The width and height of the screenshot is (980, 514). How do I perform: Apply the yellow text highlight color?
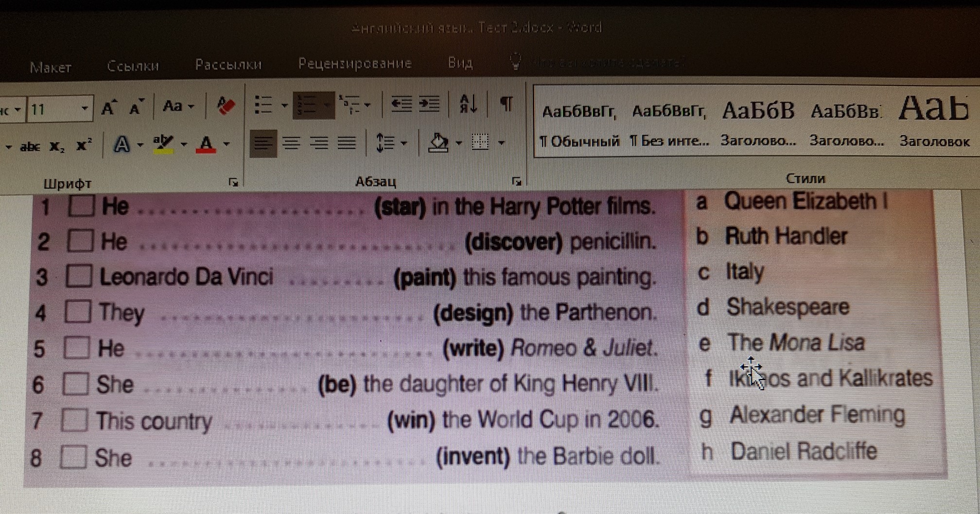point(163,144)
